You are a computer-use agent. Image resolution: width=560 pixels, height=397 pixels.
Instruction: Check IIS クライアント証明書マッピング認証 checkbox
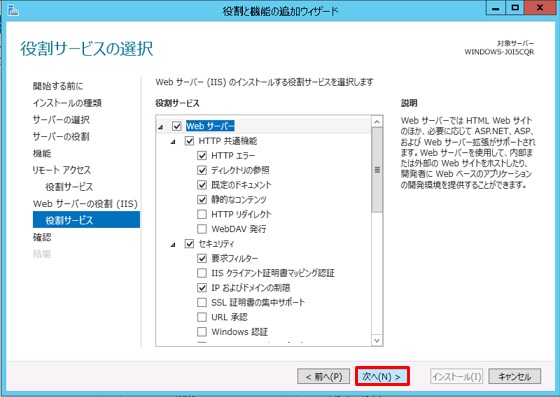[202, 273]
